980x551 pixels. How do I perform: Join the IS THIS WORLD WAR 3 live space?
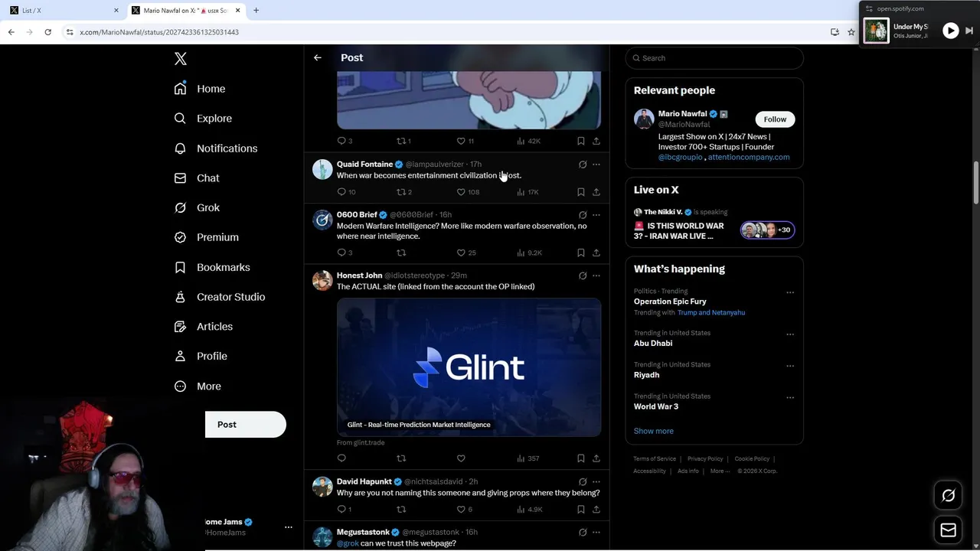pyautogui.click(x=714, y=226)
